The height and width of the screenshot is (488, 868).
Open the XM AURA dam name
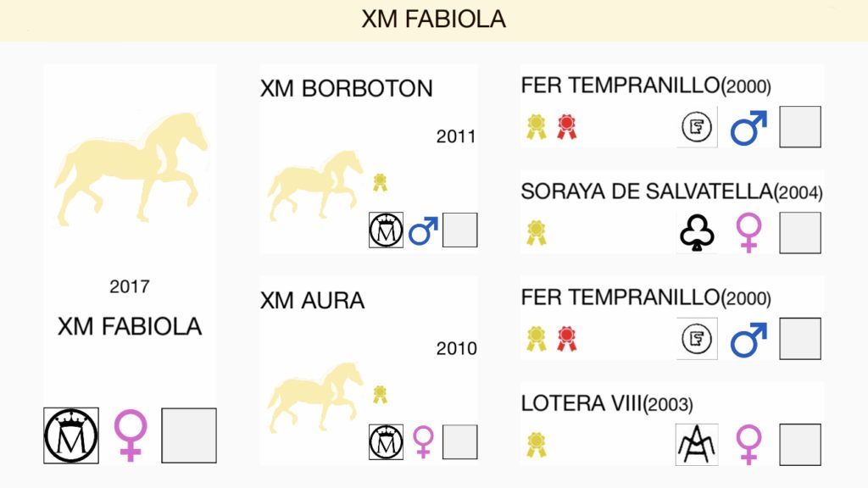coord(312,301)
